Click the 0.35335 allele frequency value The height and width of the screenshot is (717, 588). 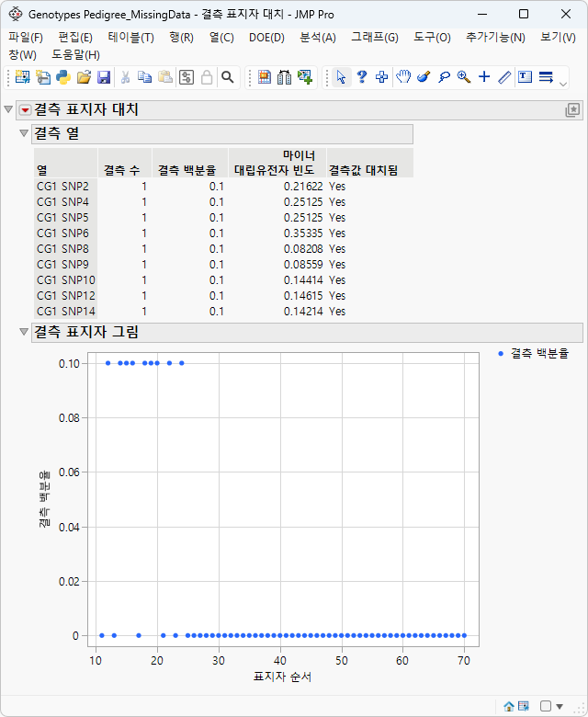(x=303, y=233)
